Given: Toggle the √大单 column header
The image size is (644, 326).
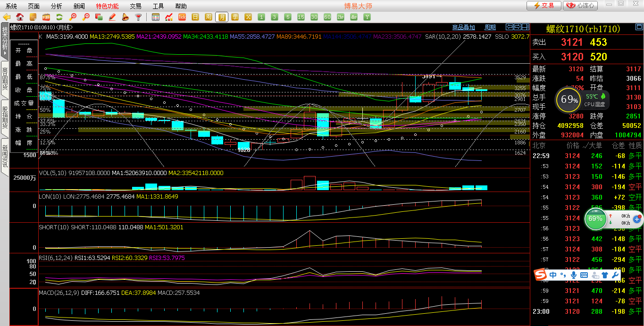Looking at the screenshot, I should point(592,146).
